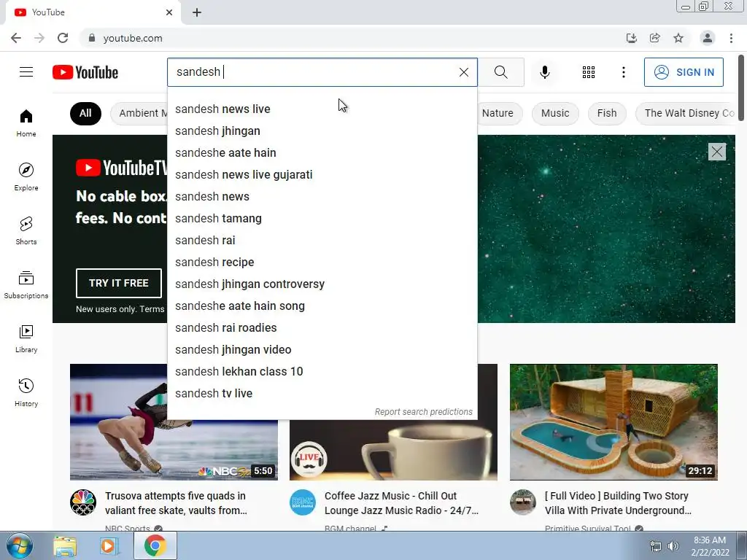This screenshot has height=560, width=747.
Task: Open Library in sidebar
Action: pos(26,338)
